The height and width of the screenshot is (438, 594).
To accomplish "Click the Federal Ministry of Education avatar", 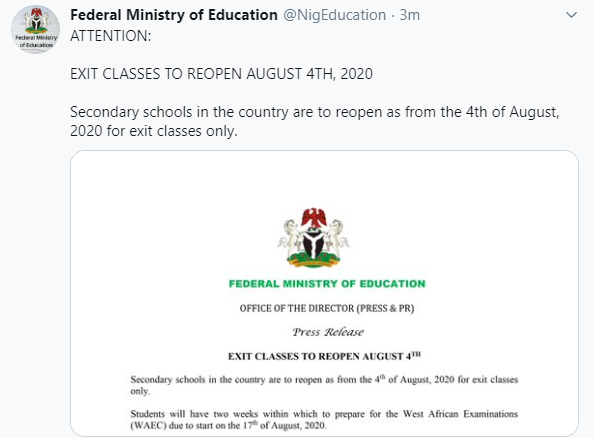I will click(x=35, y=30).
